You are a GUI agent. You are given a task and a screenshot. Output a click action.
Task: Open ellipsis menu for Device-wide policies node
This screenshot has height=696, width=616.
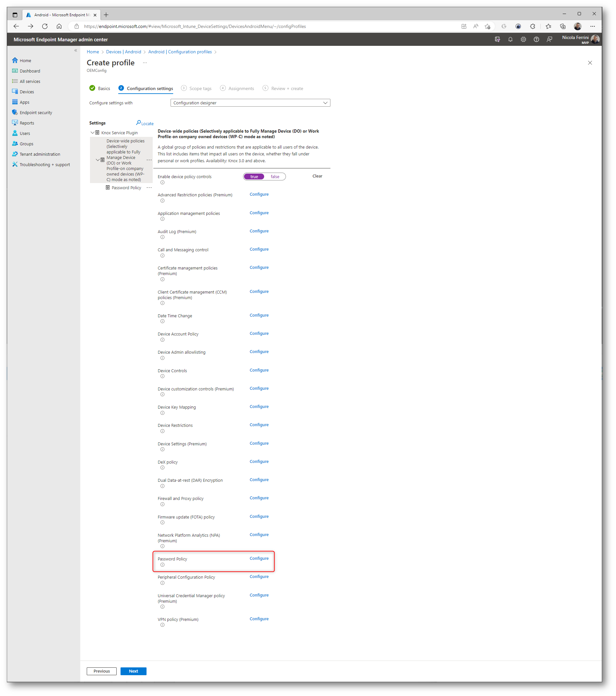pos(149,160)
